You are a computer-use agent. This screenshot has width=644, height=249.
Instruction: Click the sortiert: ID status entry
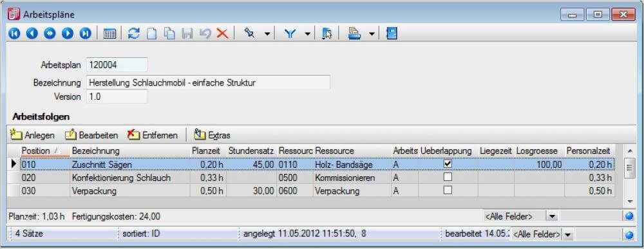coord(140,234)
